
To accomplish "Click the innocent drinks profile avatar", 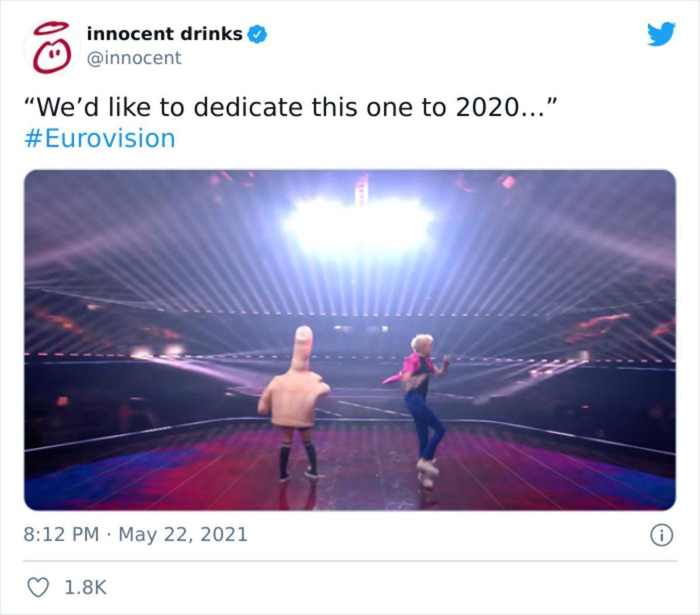I will 52,47.
